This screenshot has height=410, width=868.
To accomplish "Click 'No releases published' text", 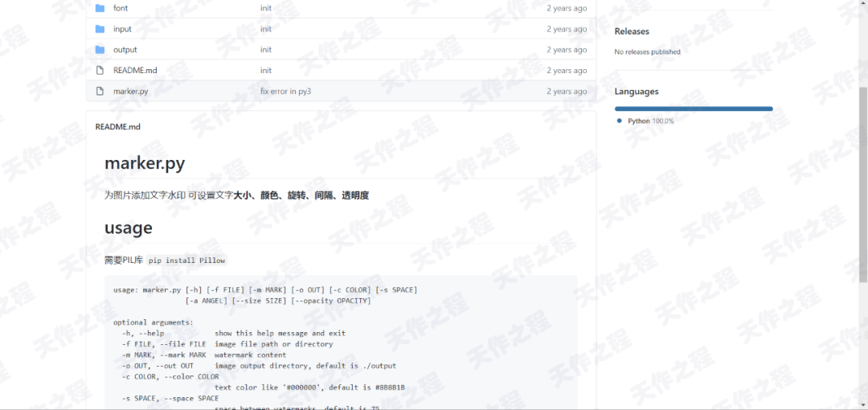I will 647,51.
